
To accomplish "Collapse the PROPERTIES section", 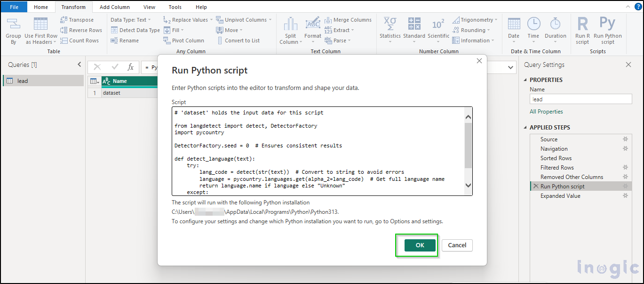I will (x=526, y=80).
